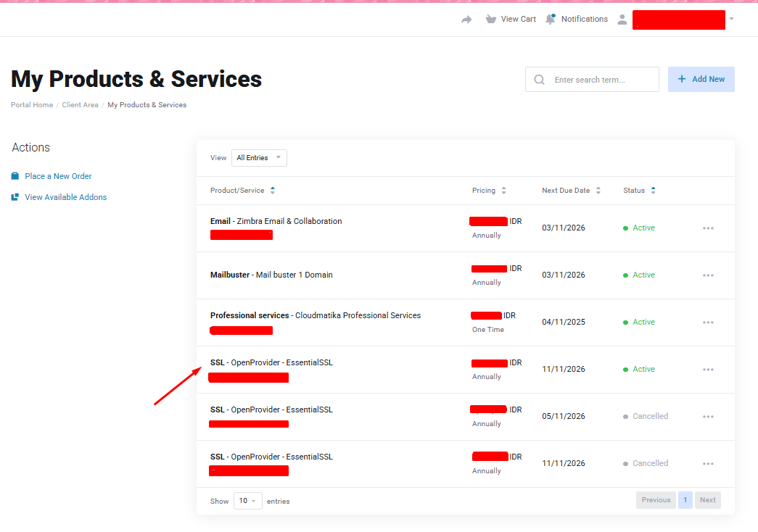Click the search term input field
Screen dimensions: 758x532
592,80
